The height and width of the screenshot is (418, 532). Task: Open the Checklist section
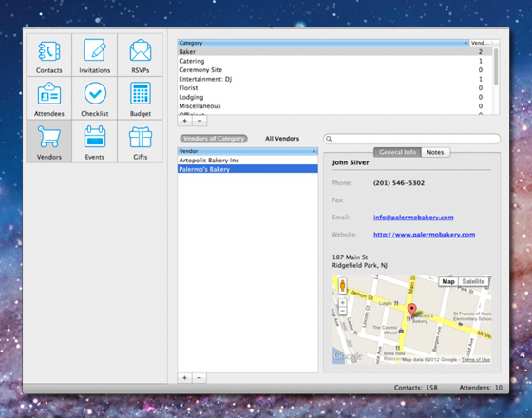[95, 99]
